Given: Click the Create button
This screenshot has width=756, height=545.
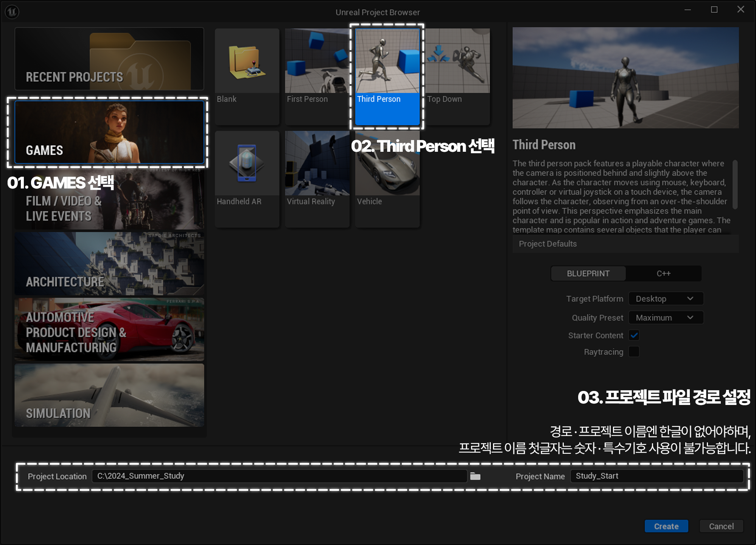Looking at the screenshot, I should (x=666, y=526).
